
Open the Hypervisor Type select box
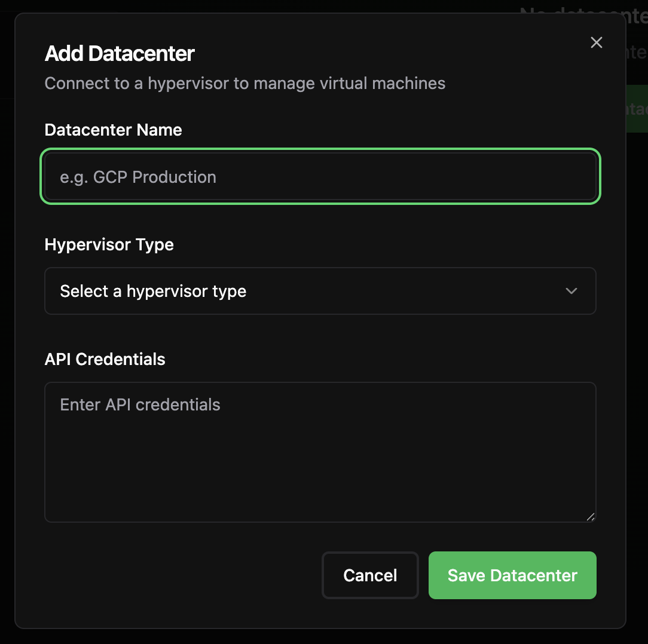click(320, 291)
